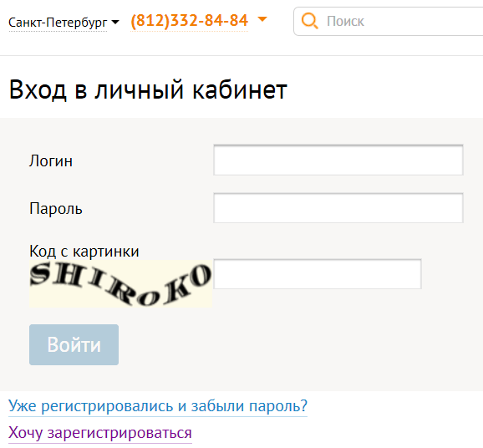Click the Пароль field label
The image size is (483, 448).
[56, 209]
